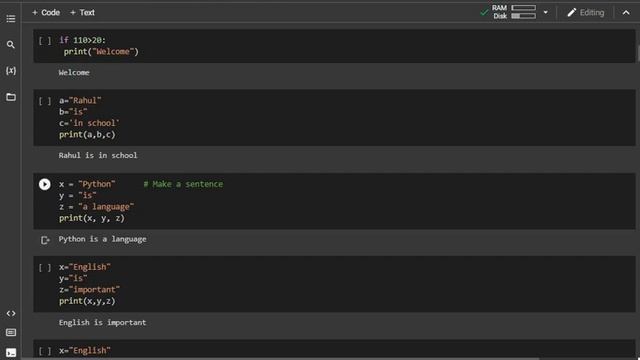Click run bracket of the a="Rahul" cell
Viewport: 640px width, 360px height.
tap(45, 101)
